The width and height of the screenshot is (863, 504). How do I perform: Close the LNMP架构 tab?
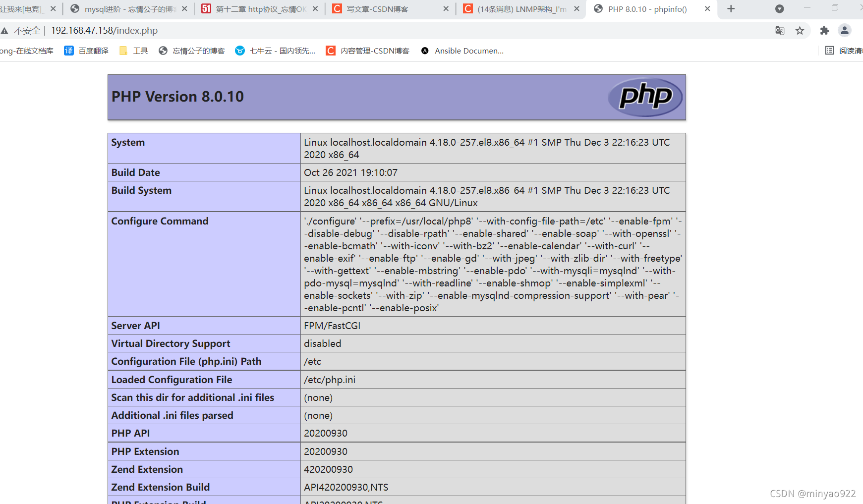click(576, 9)
